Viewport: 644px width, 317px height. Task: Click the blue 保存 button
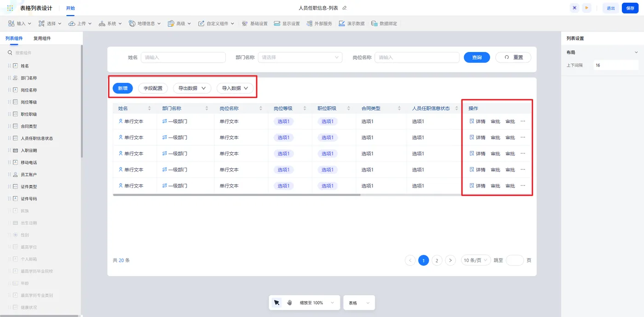630,8
